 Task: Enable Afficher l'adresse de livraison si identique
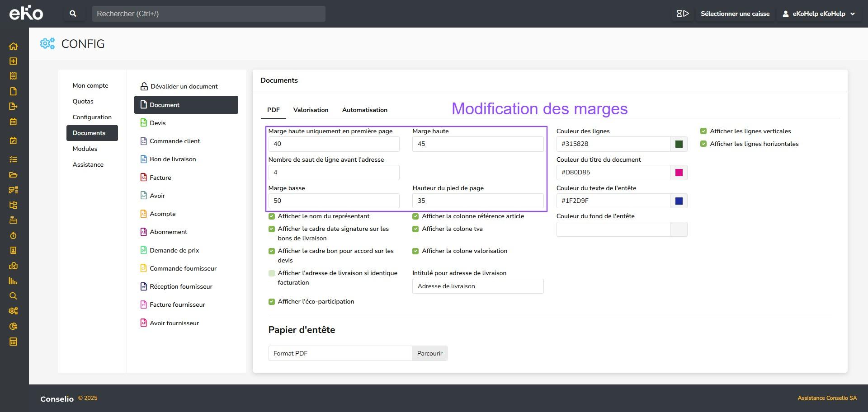272,273
